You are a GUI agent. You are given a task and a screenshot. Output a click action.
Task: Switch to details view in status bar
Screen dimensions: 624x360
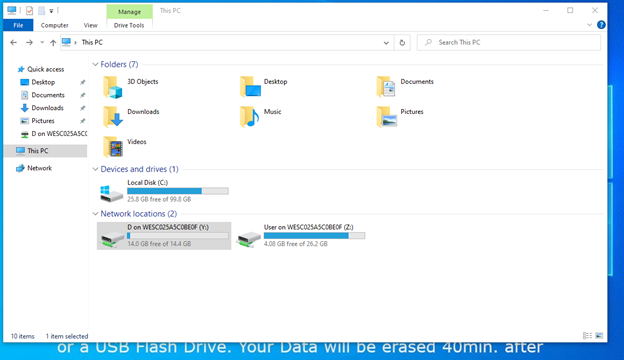click(587, 336)
